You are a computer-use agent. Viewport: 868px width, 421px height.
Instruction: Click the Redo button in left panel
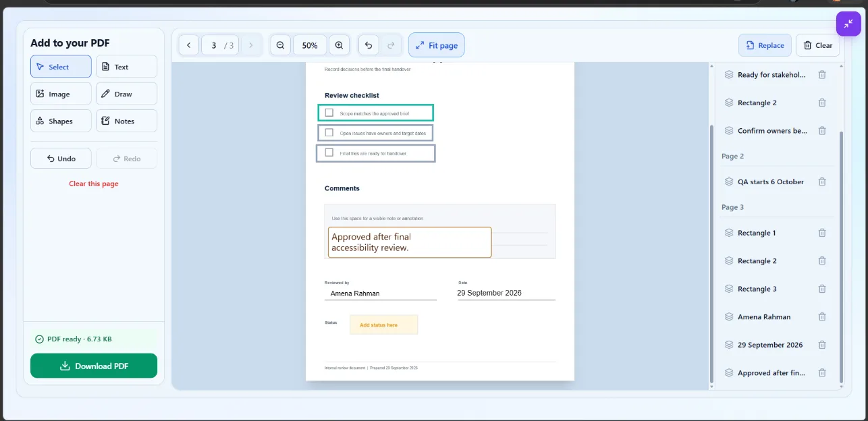pos(126,159)
